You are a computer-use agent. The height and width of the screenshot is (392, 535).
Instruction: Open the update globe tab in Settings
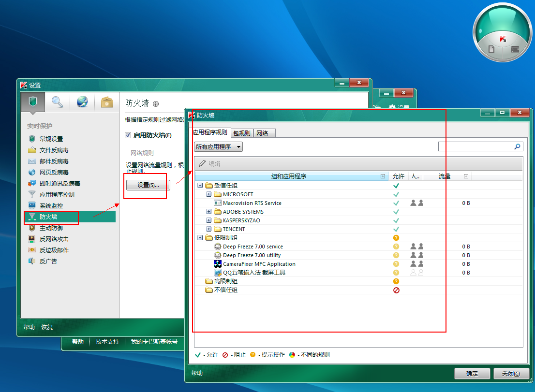click(82, 102)
